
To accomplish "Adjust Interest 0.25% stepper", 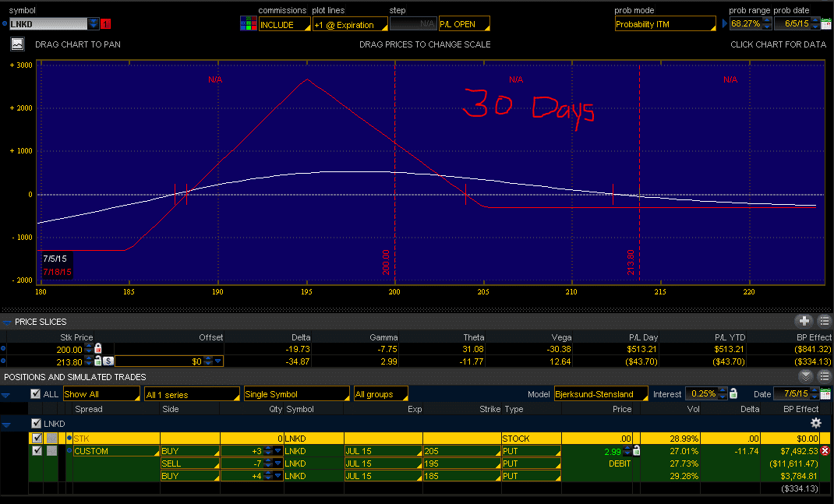I will pos(723,393).
